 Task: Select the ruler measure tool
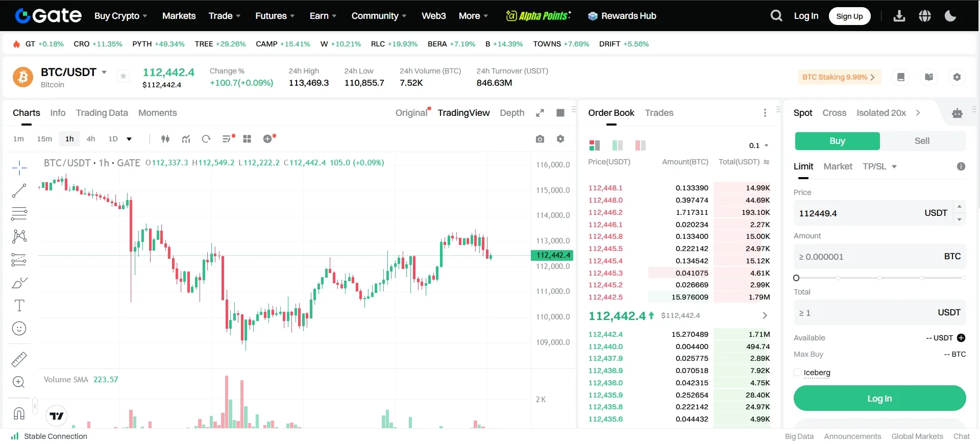tap(19, 360)
